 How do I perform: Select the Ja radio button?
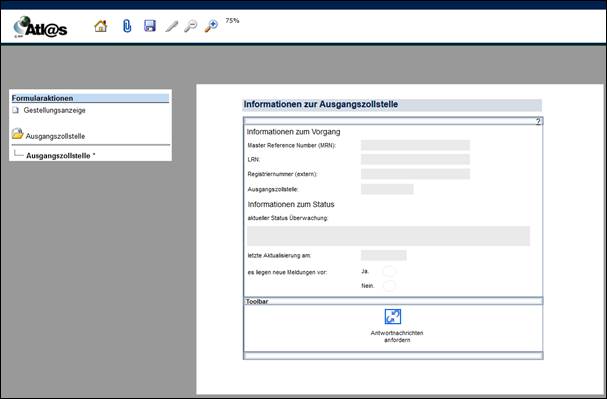coord(389,271)
